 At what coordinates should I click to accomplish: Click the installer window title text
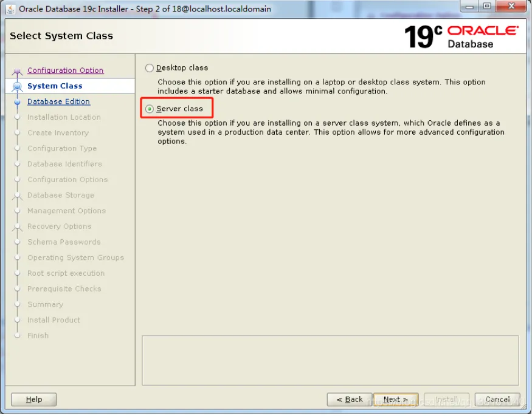[x=145, y=9]
